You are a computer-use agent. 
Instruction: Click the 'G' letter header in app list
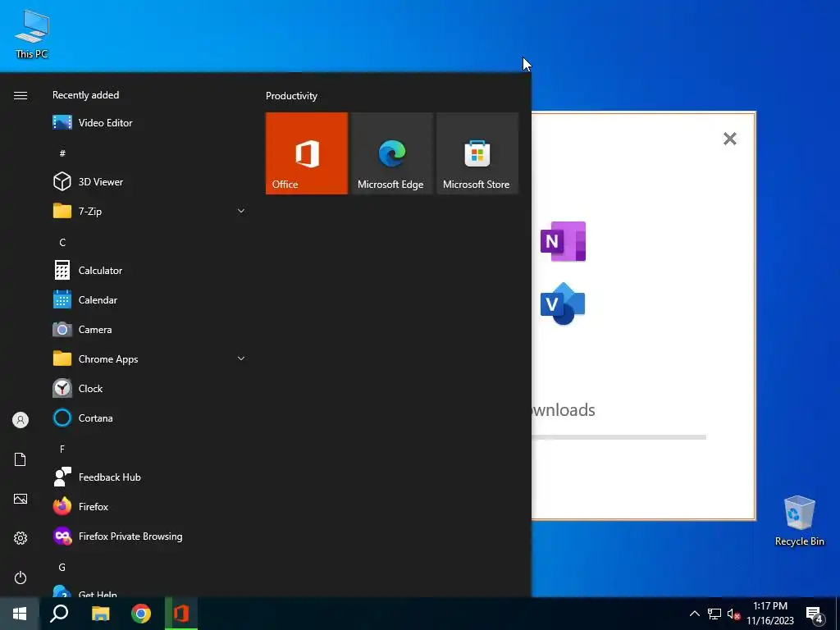pos(62,567)
